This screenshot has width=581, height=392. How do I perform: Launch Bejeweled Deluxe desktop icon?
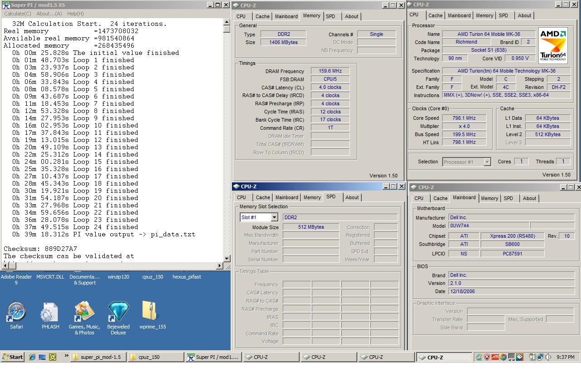pos(118,312)
